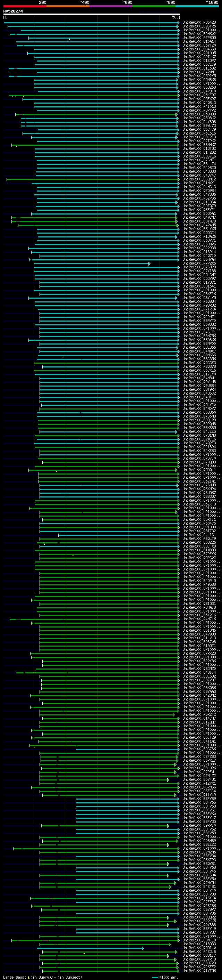
Task: Click hit label UniRef100_O13914
Action: pos(199,252)
